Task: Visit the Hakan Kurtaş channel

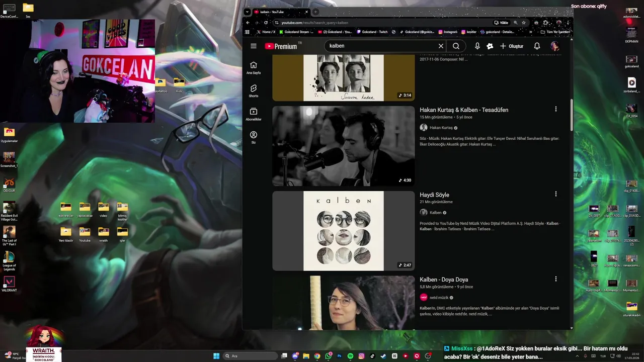Action: pyautogui.click(x=441, y=128)
